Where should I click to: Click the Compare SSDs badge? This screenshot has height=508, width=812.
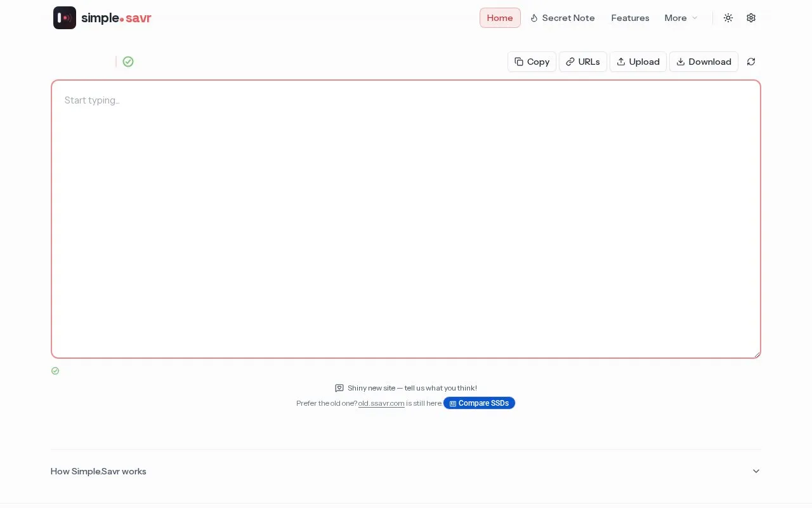[x=479, y=403]
